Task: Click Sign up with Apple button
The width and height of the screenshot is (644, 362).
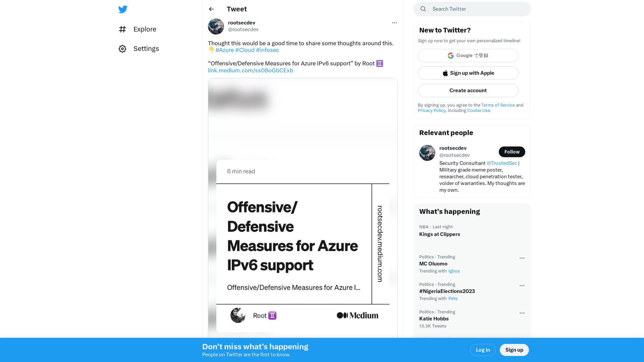Action: click(x=468, y=73)
